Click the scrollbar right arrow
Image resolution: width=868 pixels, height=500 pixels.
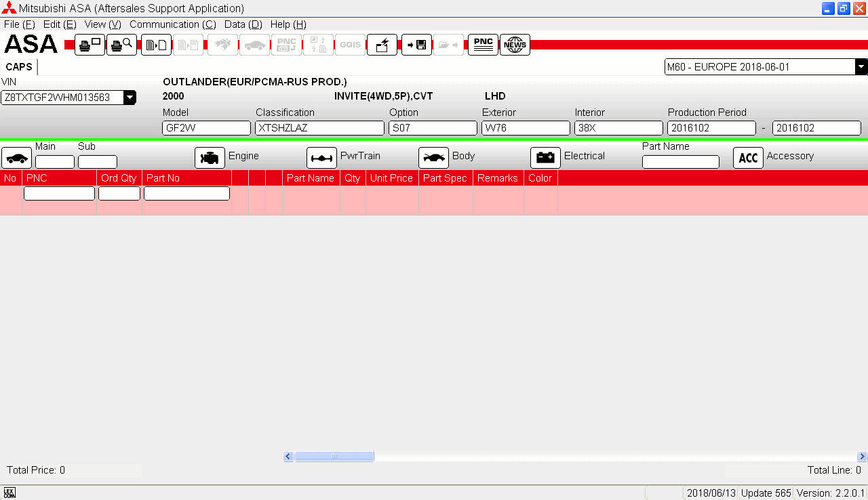coord(862,457)
